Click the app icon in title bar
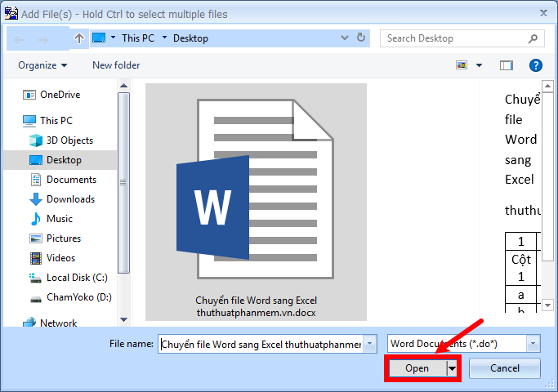558x392 pixels. [11, 13]
